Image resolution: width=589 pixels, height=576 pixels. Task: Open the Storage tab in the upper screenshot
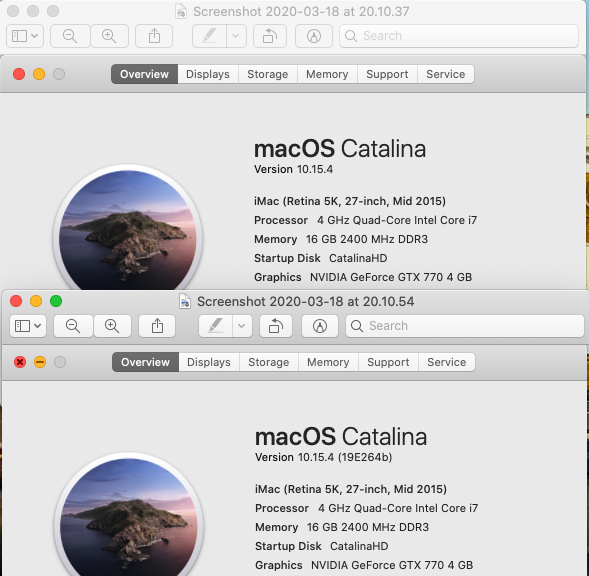267,74
